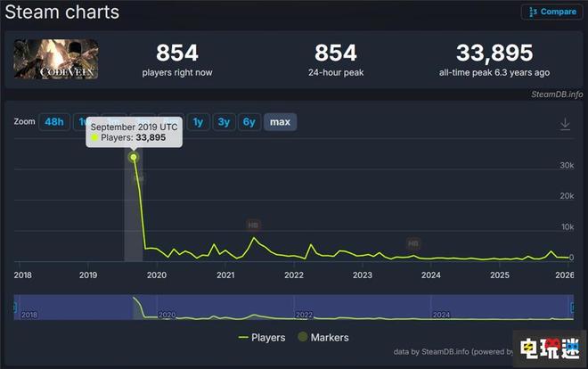
Task: Toggle Markers series in legend
Action: [323, 338]
